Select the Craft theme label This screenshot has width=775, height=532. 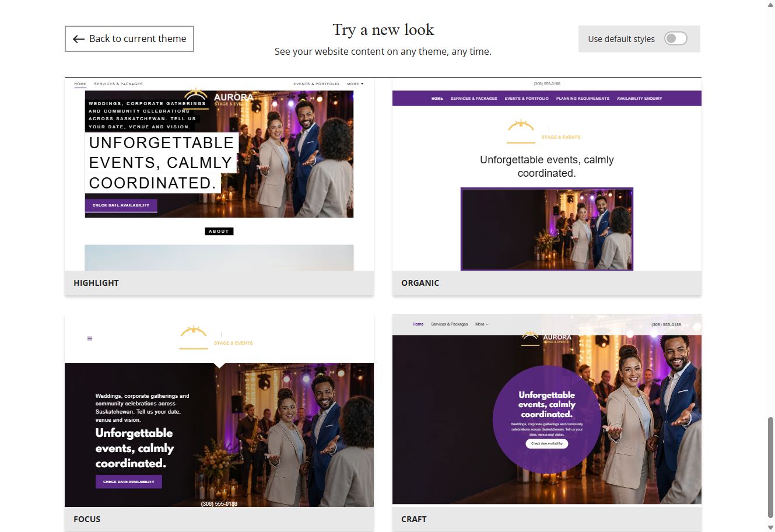pos(414,519)
